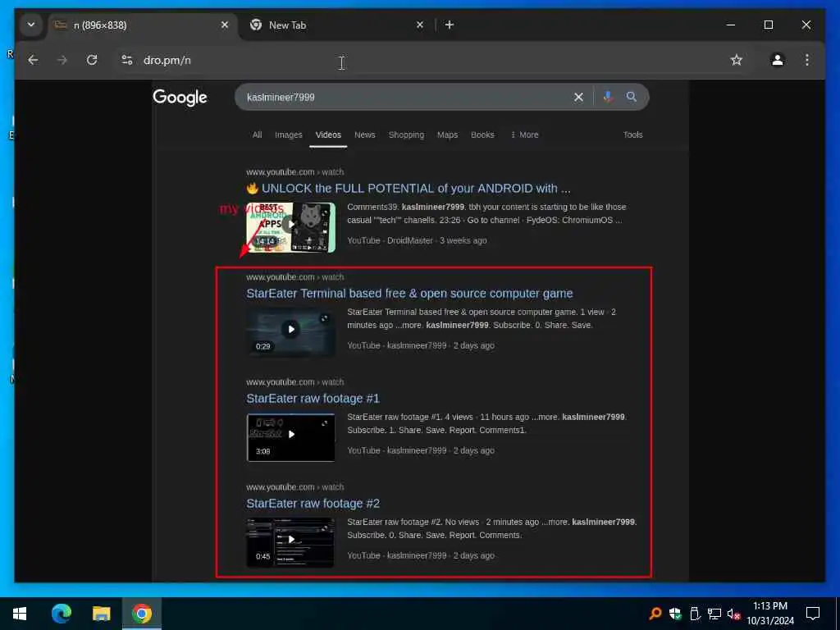Open Windows Security shield tray icon

point(675,614)
